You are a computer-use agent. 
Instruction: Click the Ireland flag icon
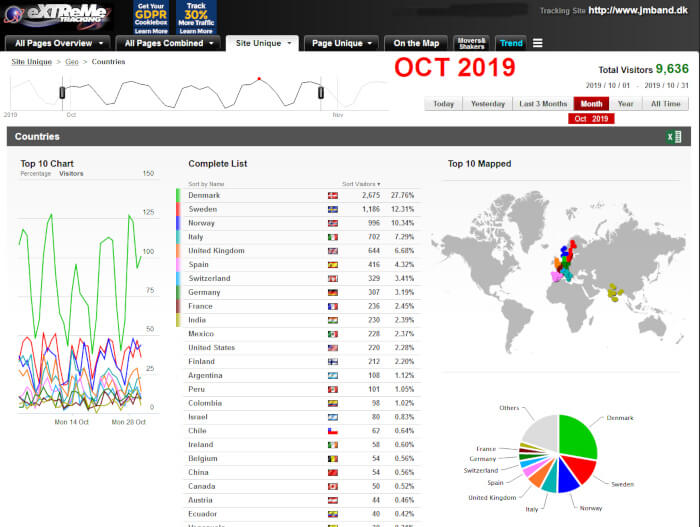point(333,445)
